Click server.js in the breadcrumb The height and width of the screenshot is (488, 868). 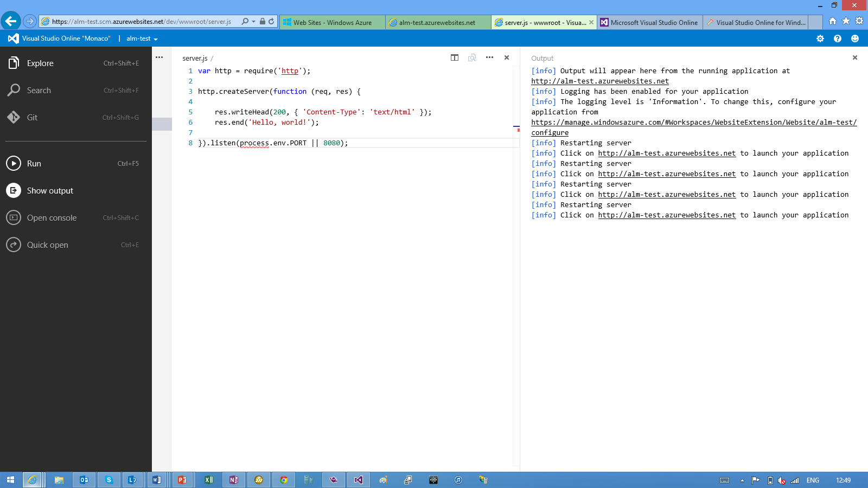(195, 58)
